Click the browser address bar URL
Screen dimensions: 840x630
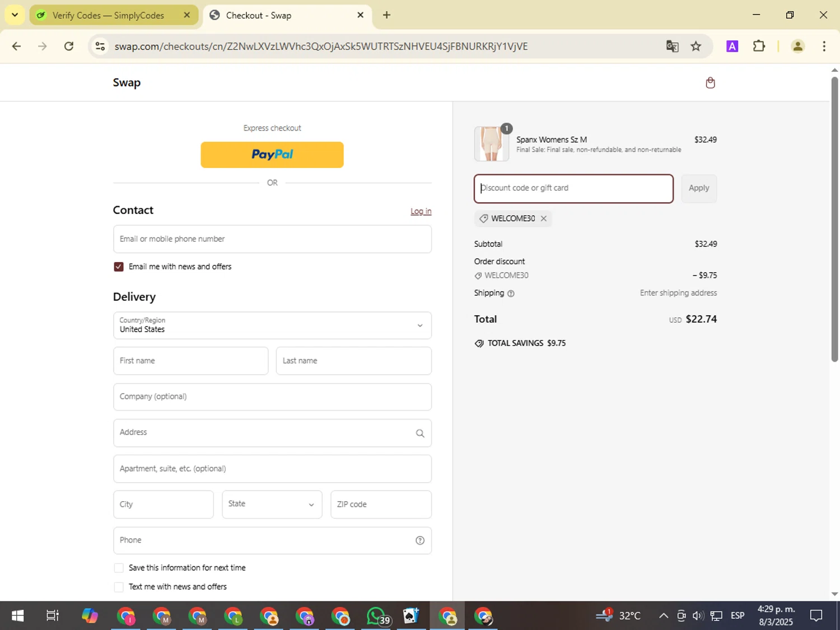321,46
